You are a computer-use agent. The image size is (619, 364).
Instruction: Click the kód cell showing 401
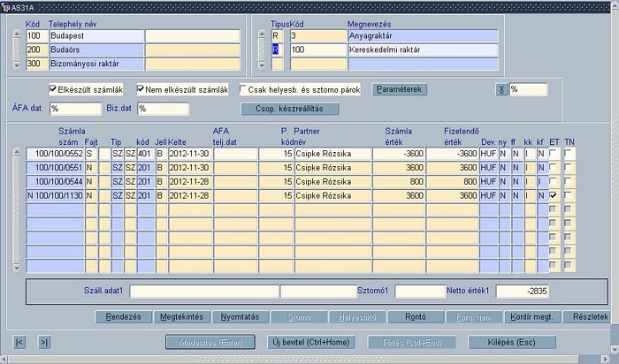click(146, 154)
